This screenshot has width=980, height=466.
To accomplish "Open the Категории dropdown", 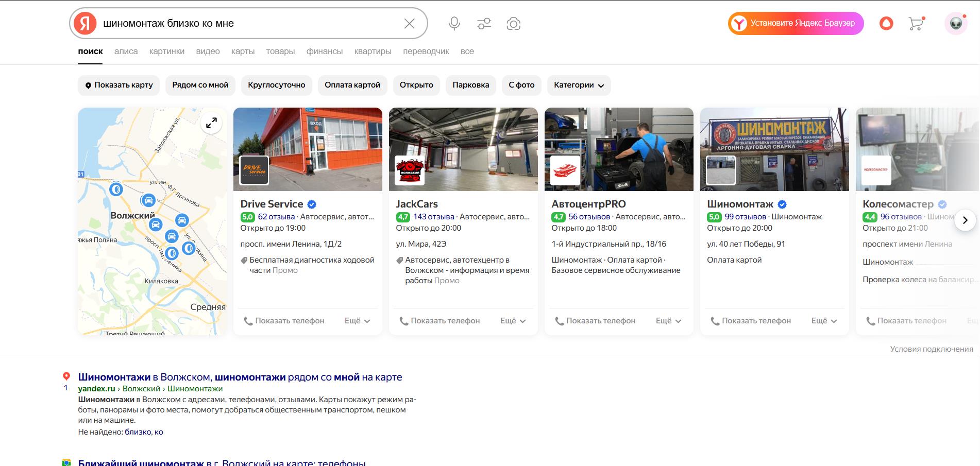I will point(579,85).
